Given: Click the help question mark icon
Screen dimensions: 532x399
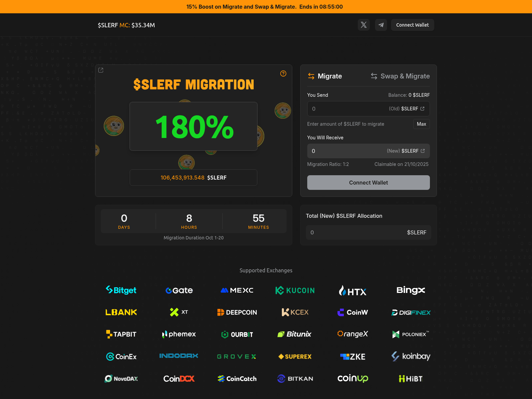Looking at the screenshot, I should click(x=283, y=74).
